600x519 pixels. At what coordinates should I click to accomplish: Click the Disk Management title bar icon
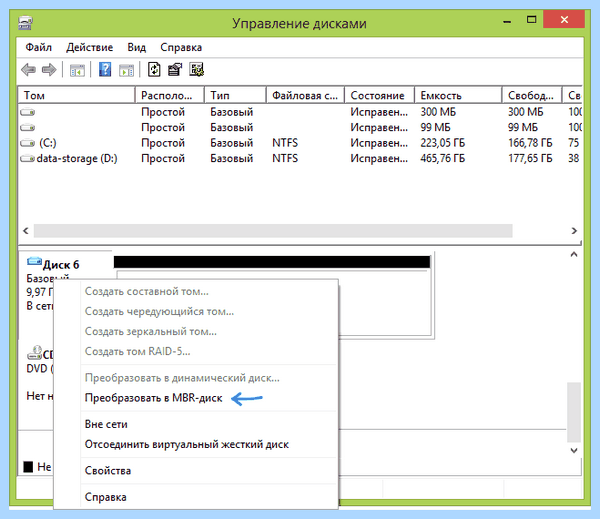25,23
